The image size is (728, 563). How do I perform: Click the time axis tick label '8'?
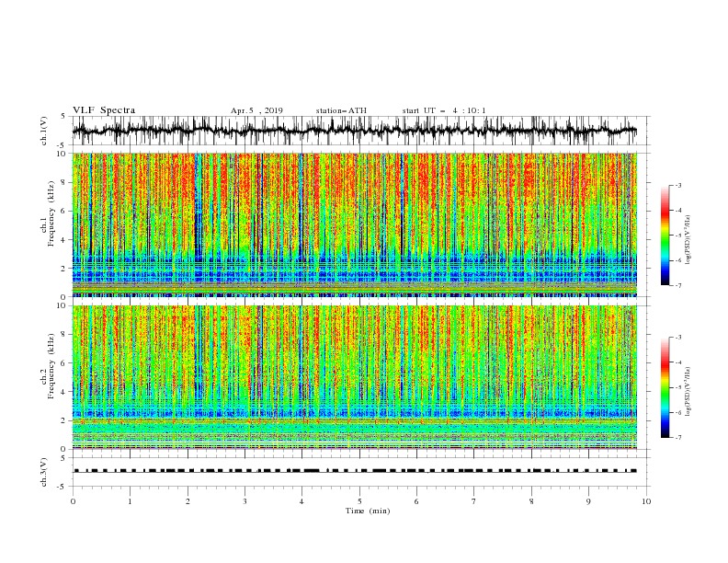point(531,501)
